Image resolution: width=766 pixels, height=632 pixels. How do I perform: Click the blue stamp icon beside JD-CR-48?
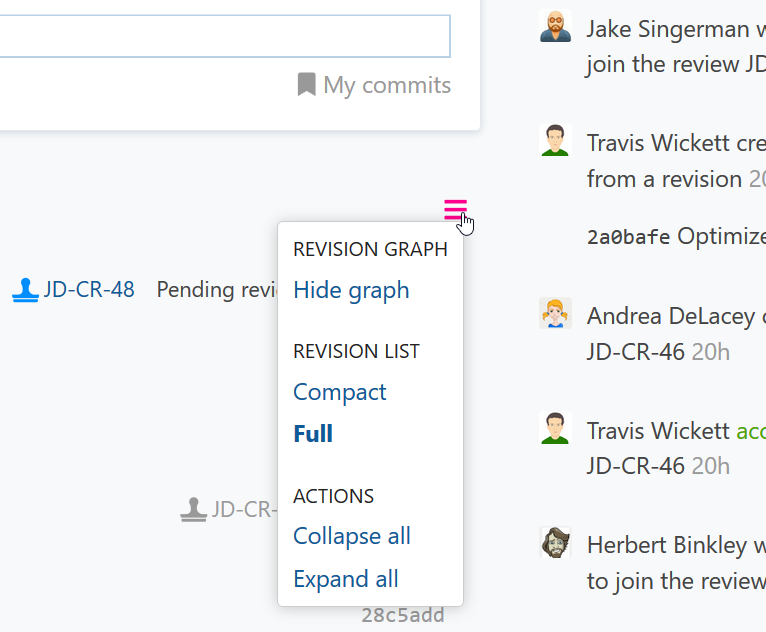click(25, 290)
